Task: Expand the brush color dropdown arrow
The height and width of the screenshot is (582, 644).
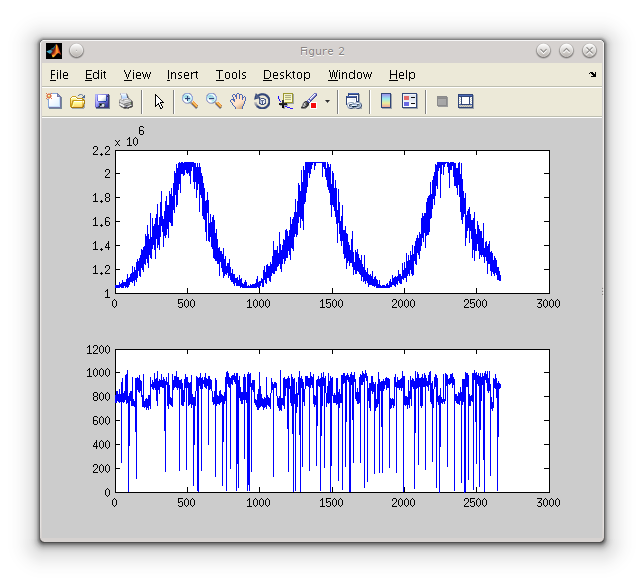Action: [326, 102]
